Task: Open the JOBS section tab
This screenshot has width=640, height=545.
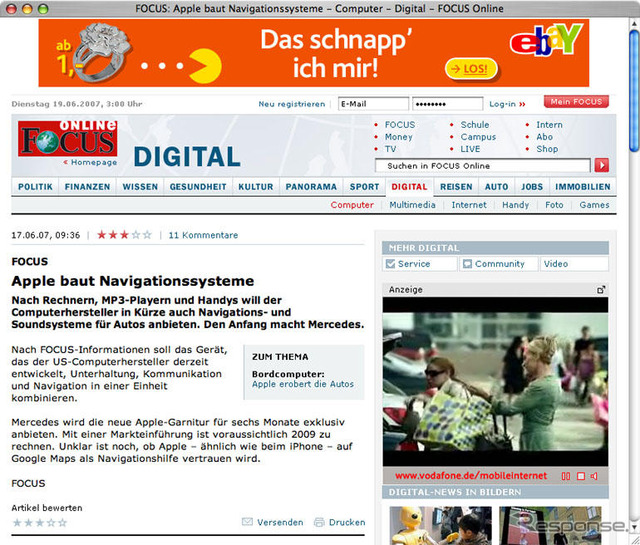Action: [532, 187]
